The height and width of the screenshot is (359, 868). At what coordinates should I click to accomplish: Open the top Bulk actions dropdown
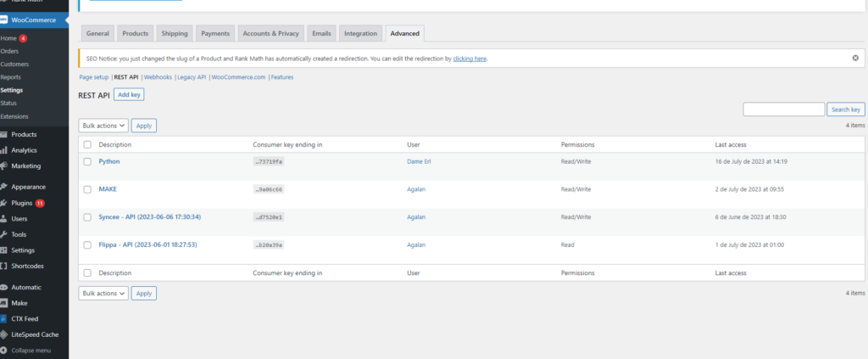point(103,126)
